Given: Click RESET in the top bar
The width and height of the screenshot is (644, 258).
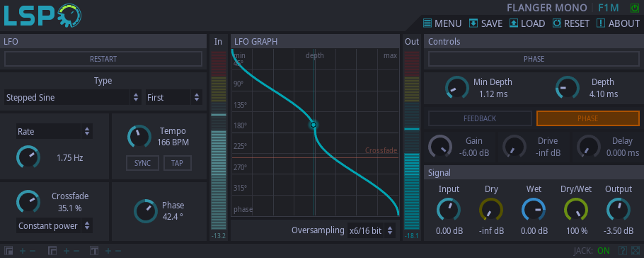Looking at the screenshot, I should 571,23.
